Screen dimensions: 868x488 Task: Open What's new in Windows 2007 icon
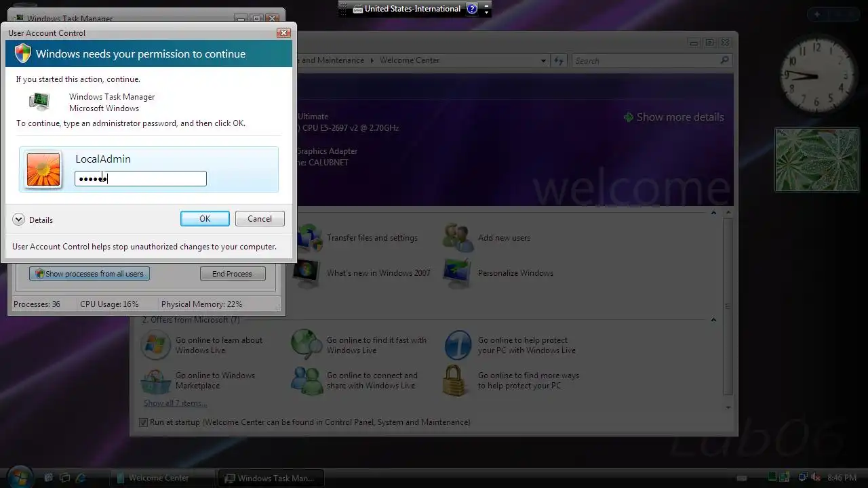tap(306, 273)
